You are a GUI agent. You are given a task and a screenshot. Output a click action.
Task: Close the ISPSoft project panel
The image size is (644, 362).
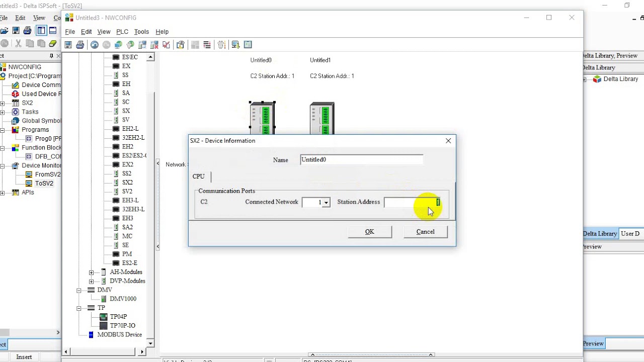(58, 56)
